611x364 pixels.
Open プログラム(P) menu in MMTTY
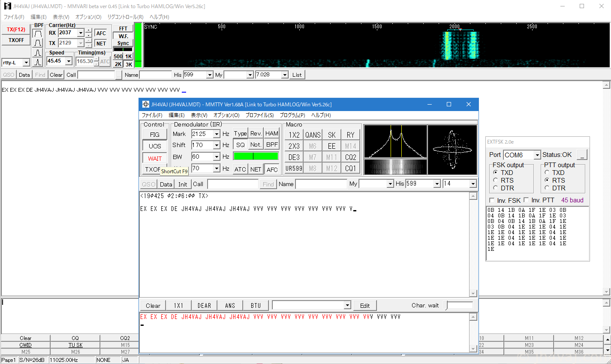click(x=292, y=115)
